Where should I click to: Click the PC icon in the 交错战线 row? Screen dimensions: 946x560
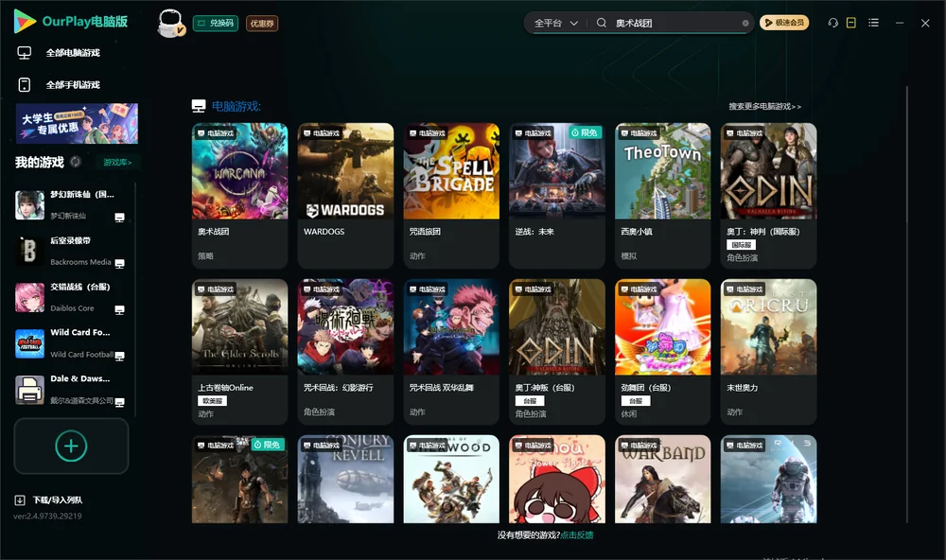(x=119, y=309)
